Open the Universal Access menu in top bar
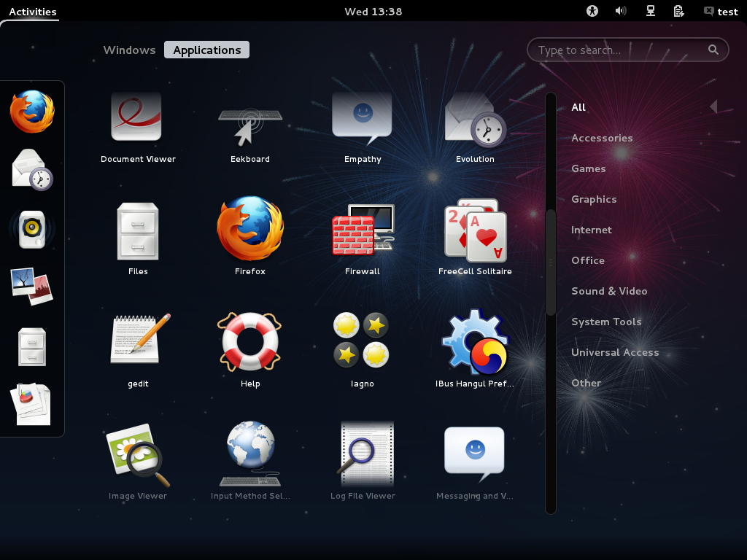Screen dimensions: 747x560 pos(592,11)
